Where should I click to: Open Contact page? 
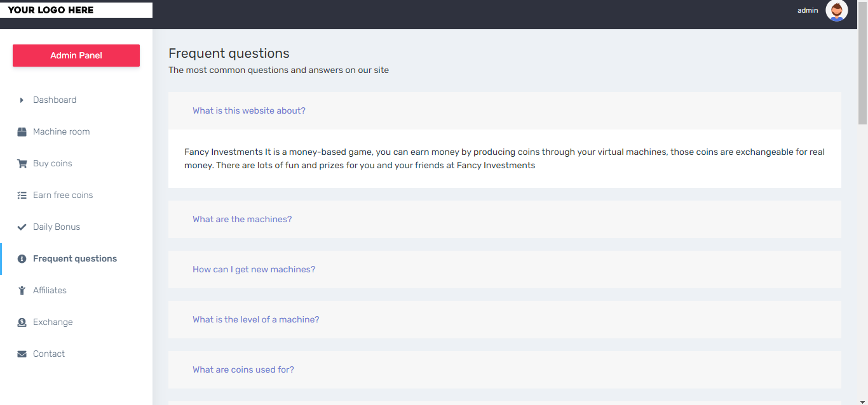[x=76, y=354]
